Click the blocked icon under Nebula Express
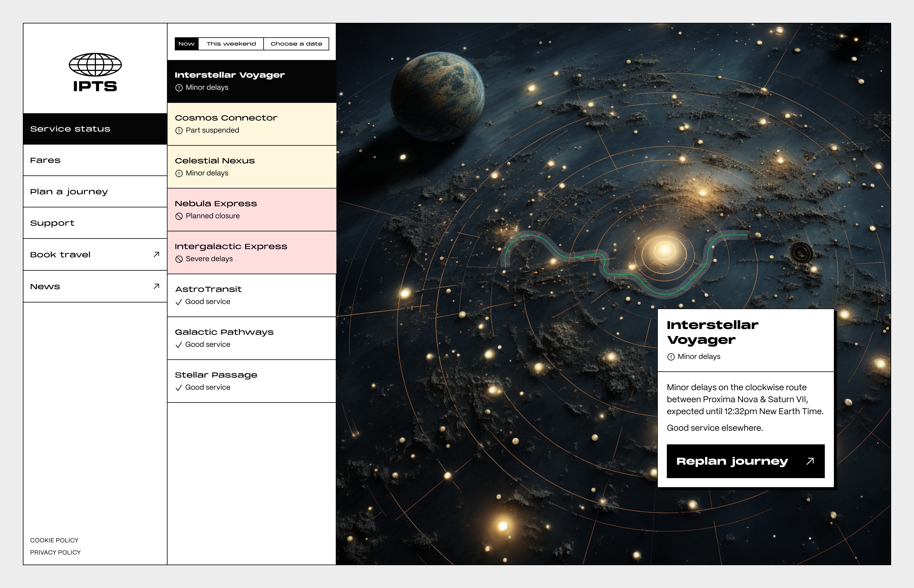 (x=179, y=216)
